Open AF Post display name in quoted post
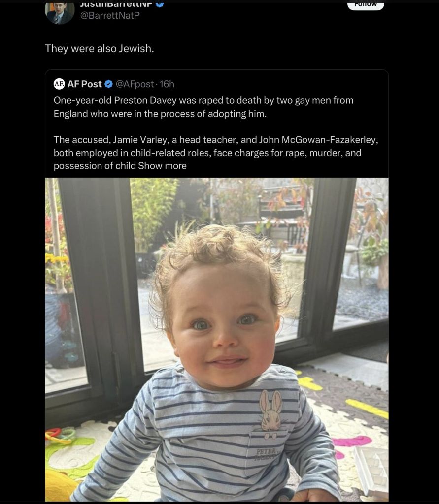The height and width of the screenshot is (504, 439). click(84, 84)
